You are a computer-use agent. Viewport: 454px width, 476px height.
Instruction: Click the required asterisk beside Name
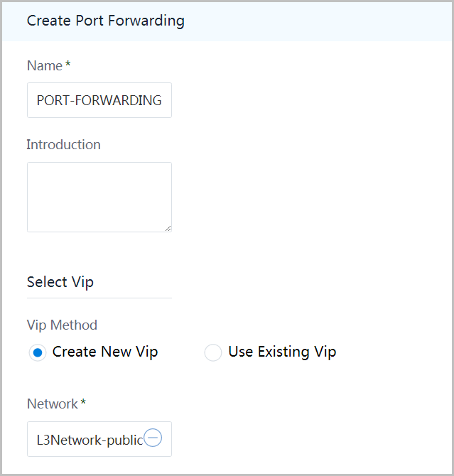pyautogui.click(x=68, y=63)
